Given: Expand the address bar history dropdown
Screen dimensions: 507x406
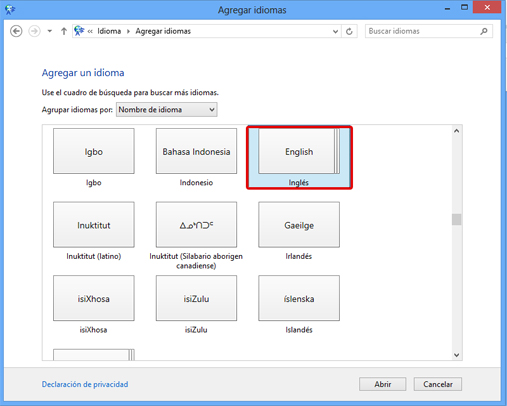Looking at the screenshot, I should point(335,31).
